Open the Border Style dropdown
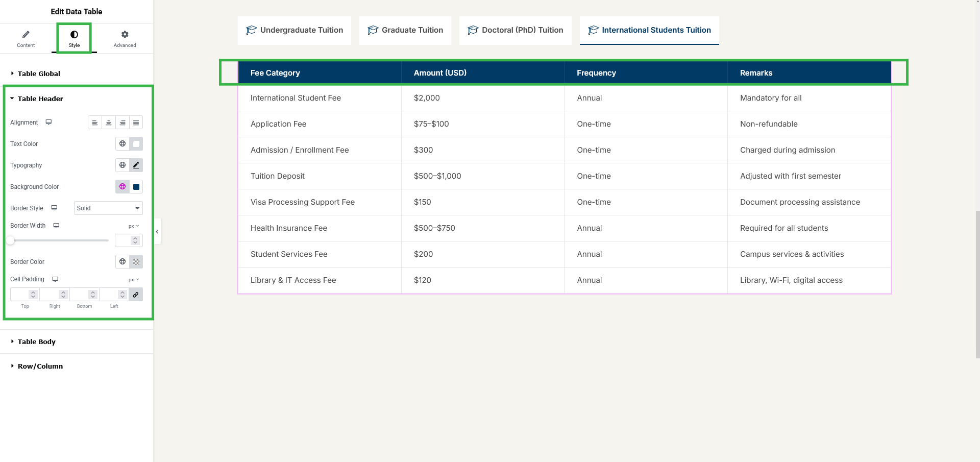 point(108,208)
